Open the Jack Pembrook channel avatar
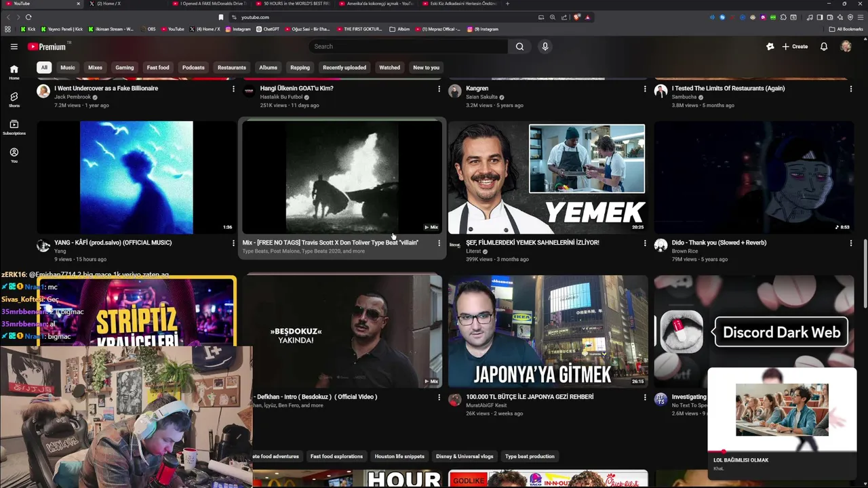 coord(43,91)
